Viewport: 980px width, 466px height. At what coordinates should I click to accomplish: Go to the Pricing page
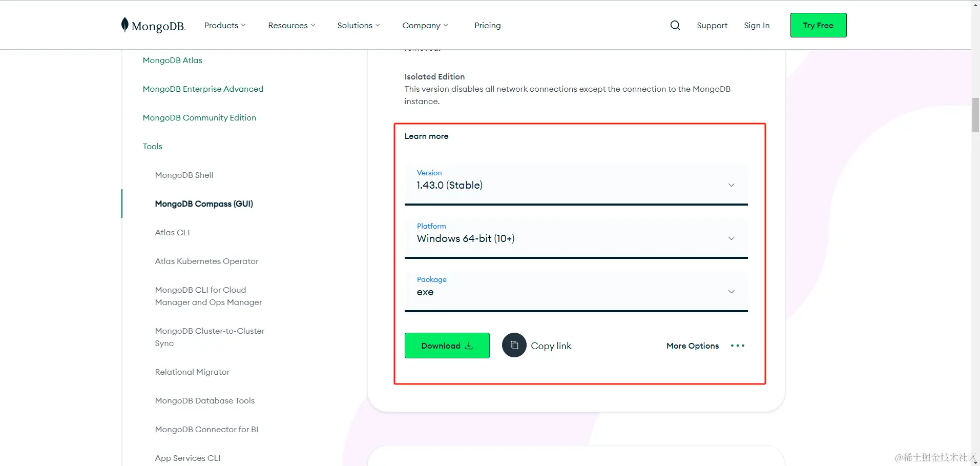[488, 25]
